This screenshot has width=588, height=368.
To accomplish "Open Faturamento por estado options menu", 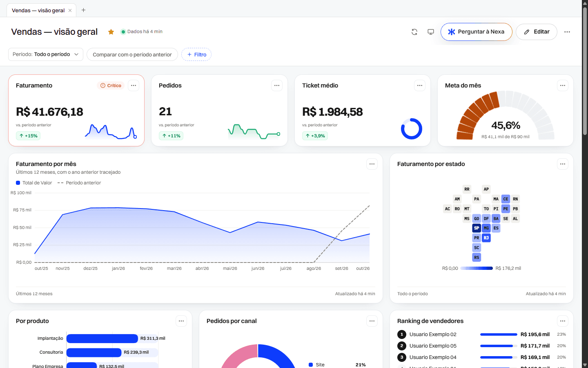I will [563, 164].
